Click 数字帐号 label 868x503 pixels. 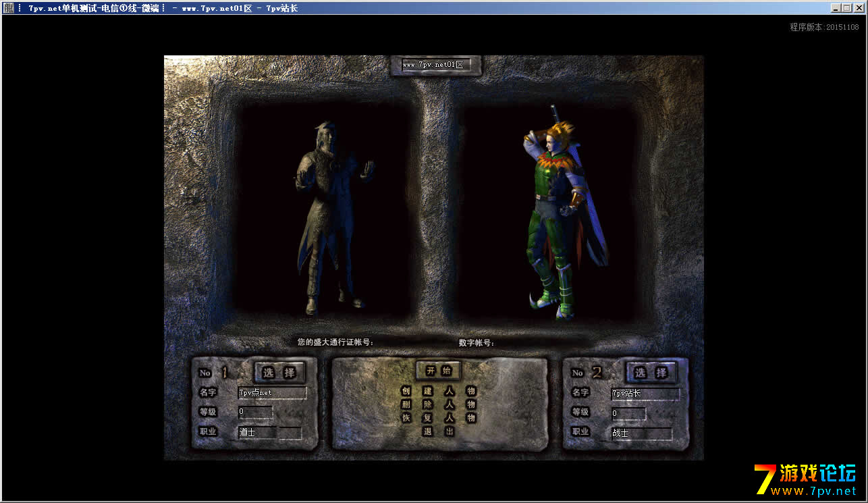click(477, 342)
